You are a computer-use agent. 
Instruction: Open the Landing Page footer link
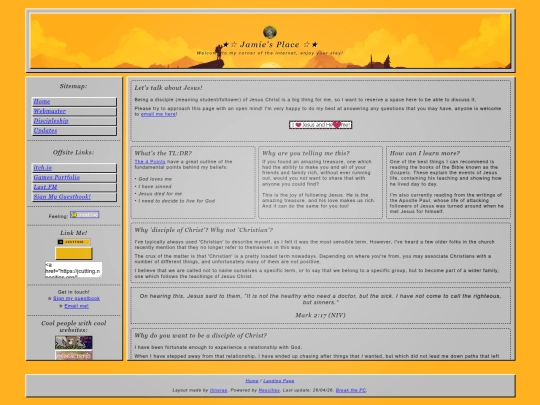pos(279,381)
